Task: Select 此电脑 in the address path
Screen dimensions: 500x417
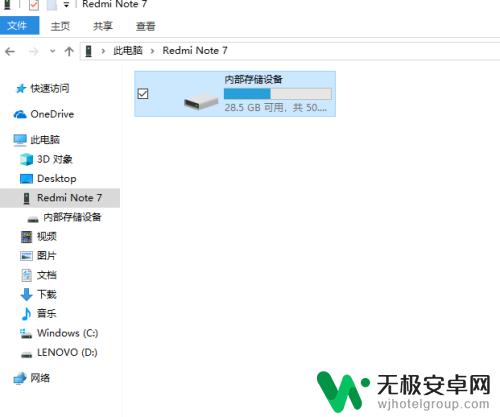Action: click(128, 51)
